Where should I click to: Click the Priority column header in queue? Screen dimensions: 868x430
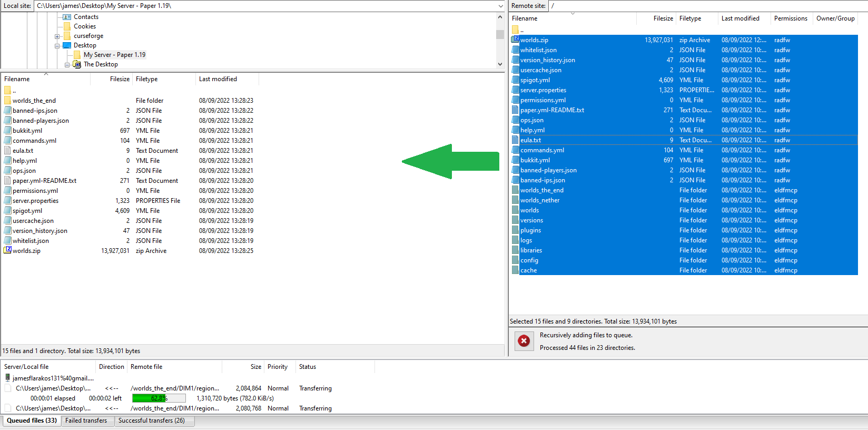(x=278, y=367)
